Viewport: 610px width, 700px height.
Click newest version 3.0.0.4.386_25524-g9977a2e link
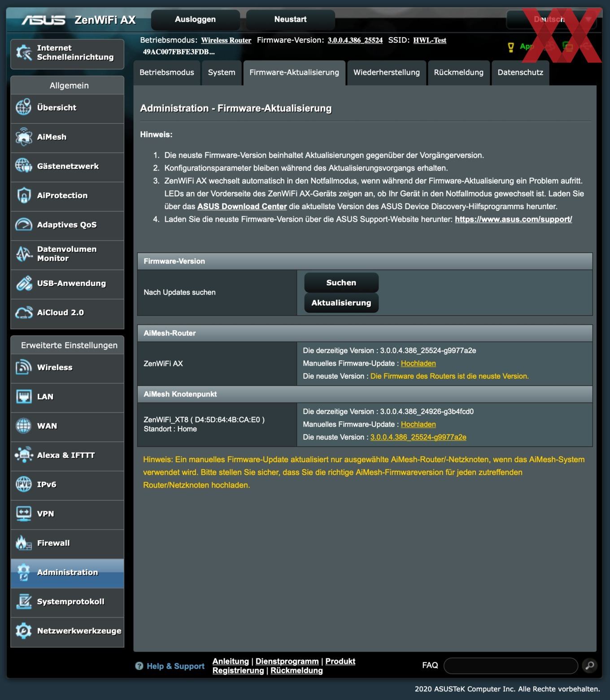(x=418, y=437)
